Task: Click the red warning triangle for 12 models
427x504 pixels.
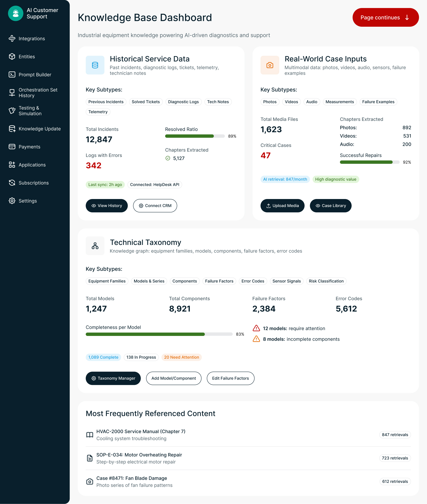Action: tap(256, 328)
